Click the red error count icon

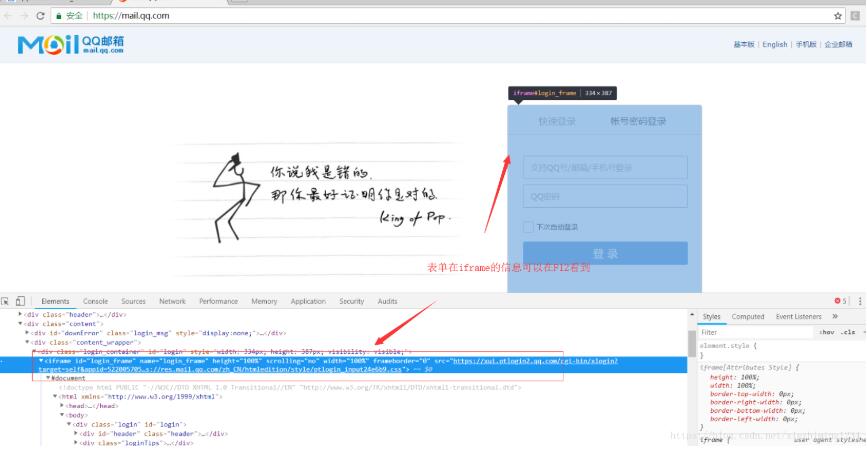[x=839, y=301]
